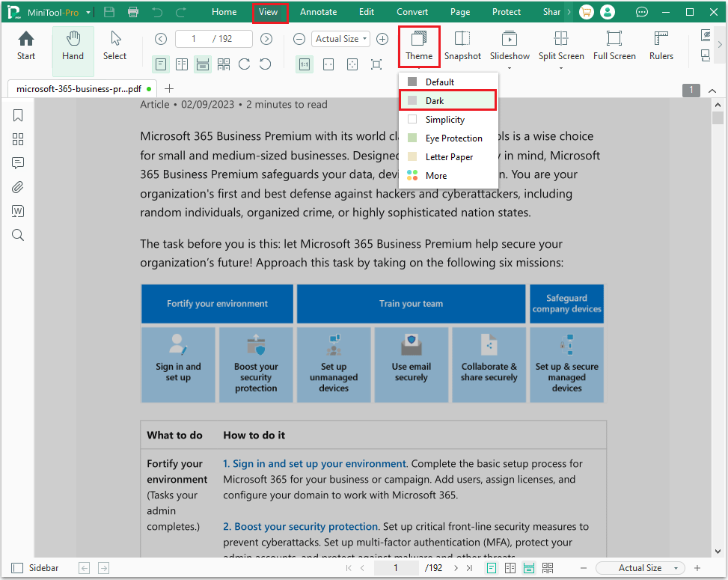This screenshot has width=728, height=580.
Task: Follow 'Boost your security protection' link
Action: click(x=300, y=526)
